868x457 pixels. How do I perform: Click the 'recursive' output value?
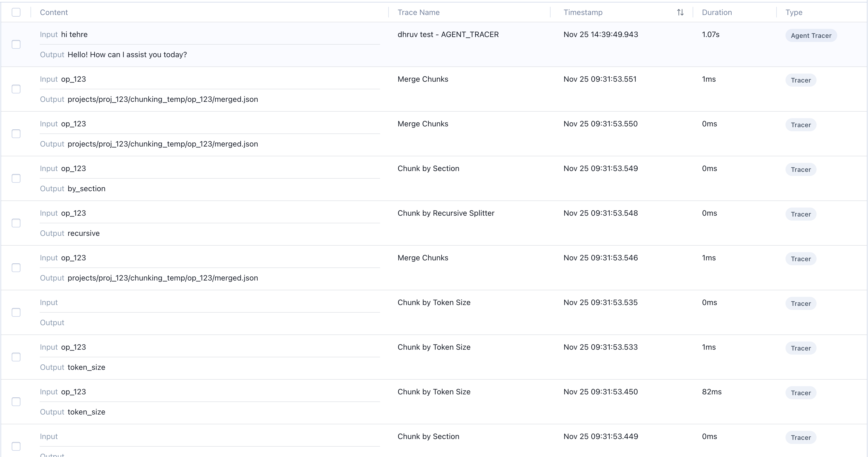[x=84, y=233]
